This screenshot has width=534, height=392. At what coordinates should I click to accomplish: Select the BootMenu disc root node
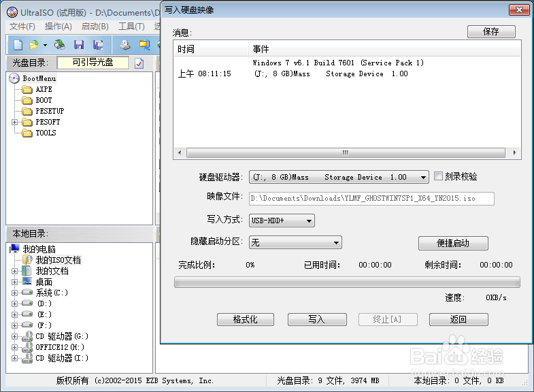pyautogui.click(x=39, y=78)
